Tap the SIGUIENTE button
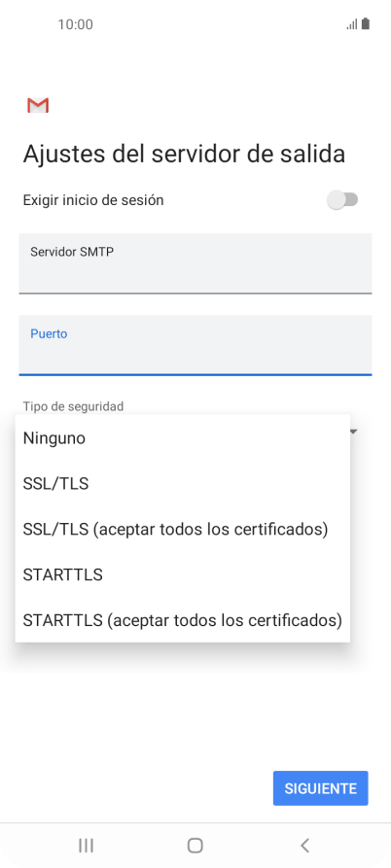391x868 pixels. click(321, 788)
